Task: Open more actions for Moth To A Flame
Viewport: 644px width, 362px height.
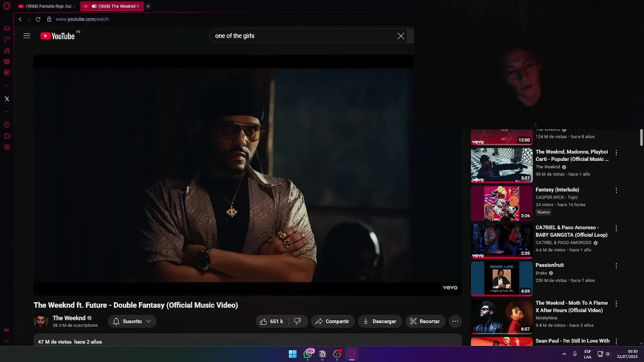Action: pyautogui.click(x=616, y=304)
